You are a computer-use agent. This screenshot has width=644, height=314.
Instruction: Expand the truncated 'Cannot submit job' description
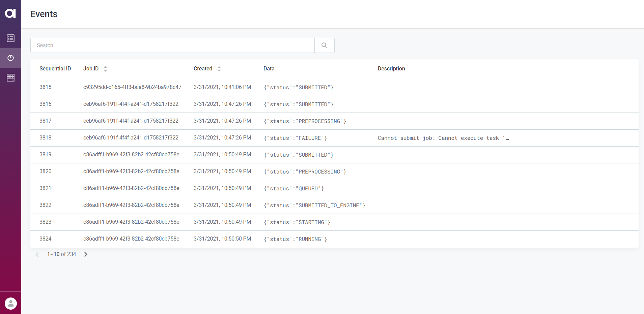click(443, 138)
